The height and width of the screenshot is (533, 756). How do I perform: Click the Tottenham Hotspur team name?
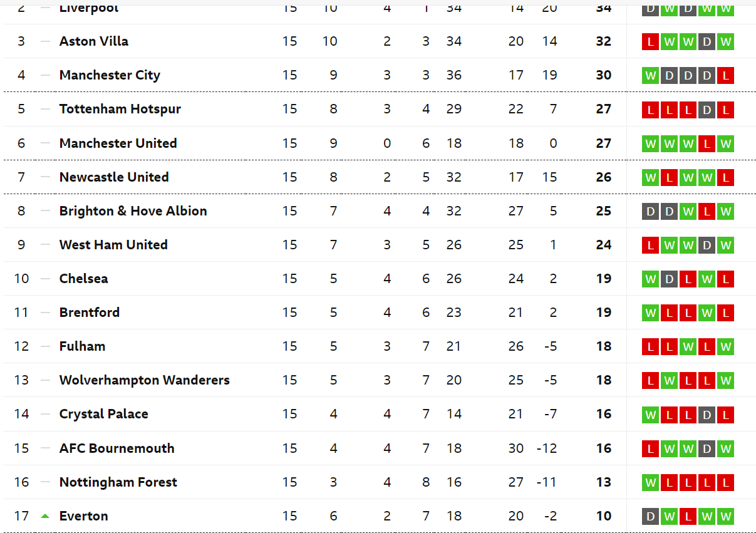coord(120,109)
